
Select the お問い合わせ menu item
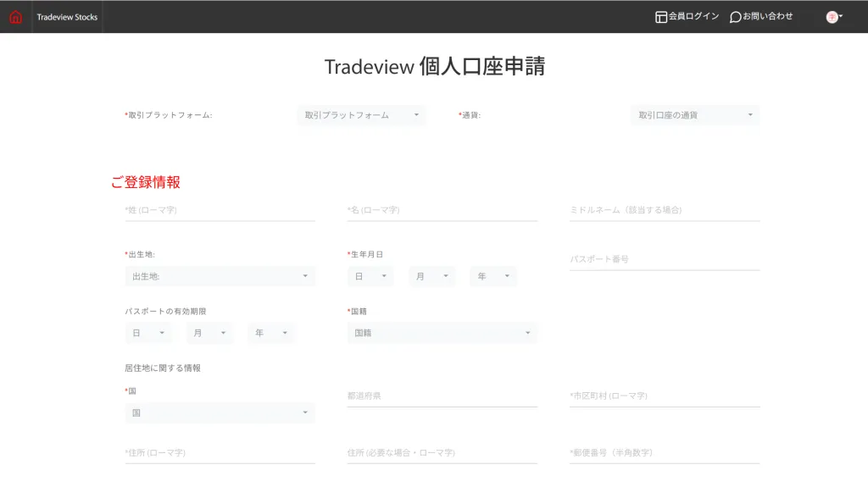click(x=768, y=17)
